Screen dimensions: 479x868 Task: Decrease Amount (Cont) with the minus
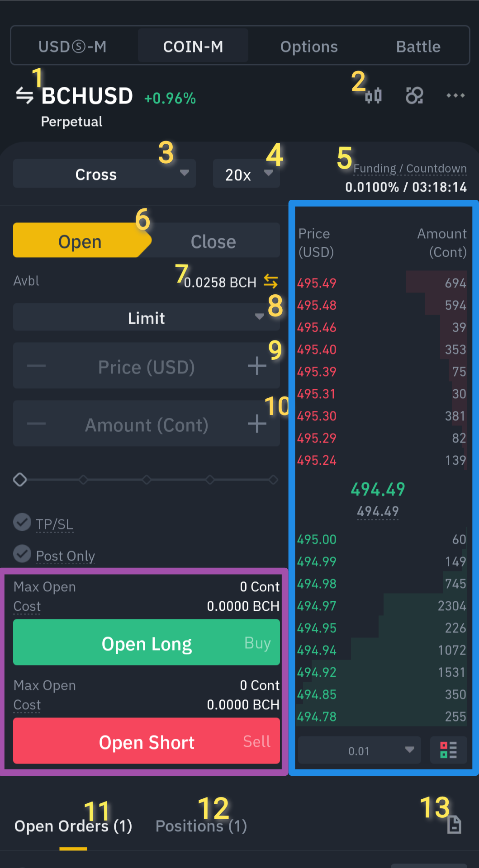tap(36, 424)
